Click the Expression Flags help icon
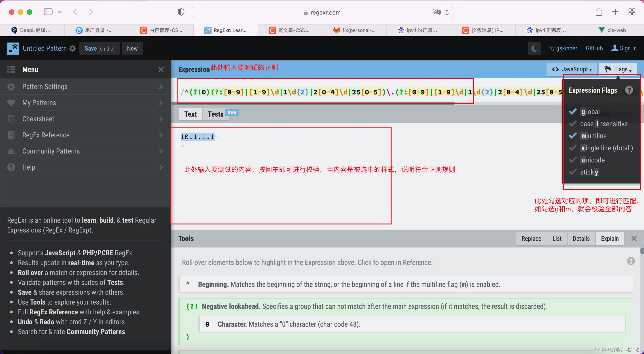Screen dimensions: 644x354 click(x=629, y=90)
